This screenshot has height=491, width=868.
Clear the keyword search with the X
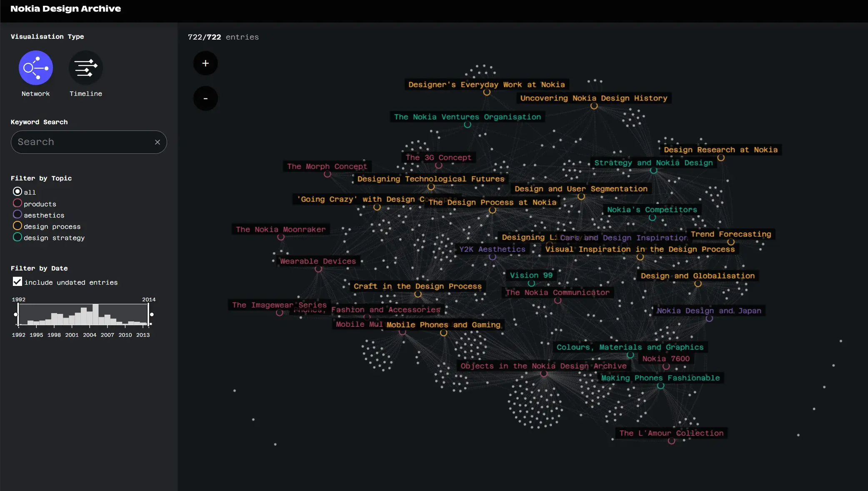158,142
